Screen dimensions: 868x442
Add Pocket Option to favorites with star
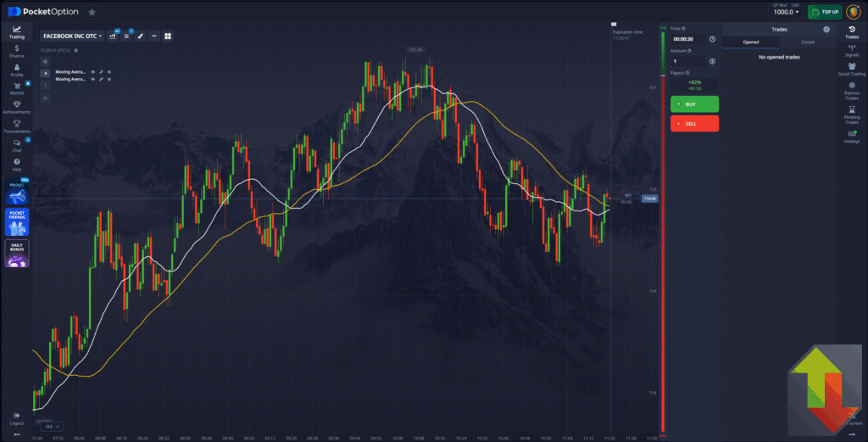tap(92, 12)
